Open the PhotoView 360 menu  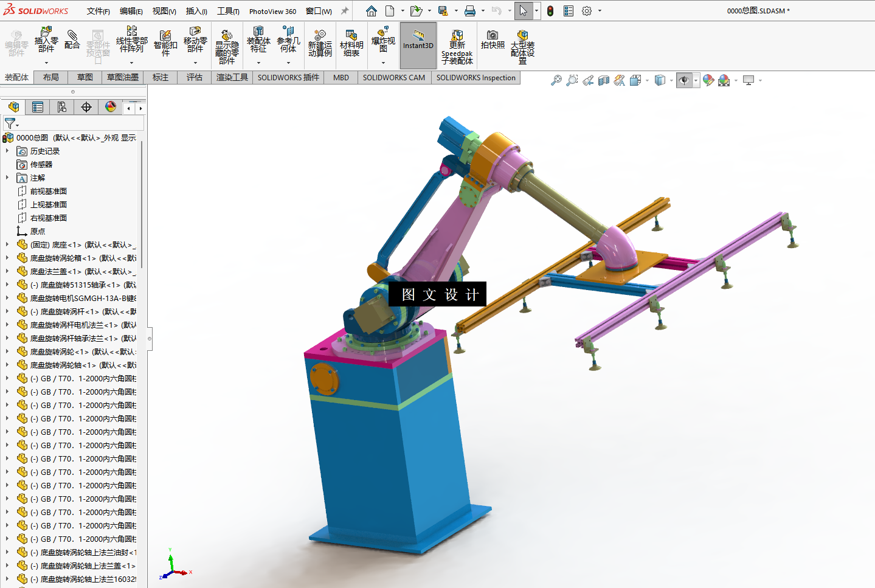(x=272, y=11)
